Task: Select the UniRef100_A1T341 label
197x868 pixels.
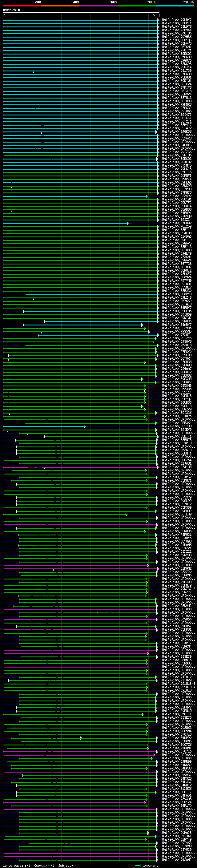Action: tap(177, 836)
